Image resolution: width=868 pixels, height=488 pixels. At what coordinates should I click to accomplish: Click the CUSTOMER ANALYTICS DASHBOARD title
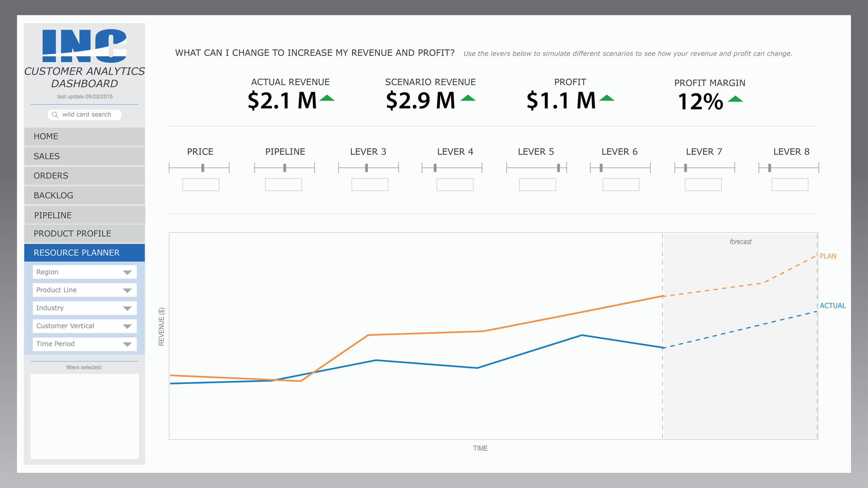coord(84,77)
